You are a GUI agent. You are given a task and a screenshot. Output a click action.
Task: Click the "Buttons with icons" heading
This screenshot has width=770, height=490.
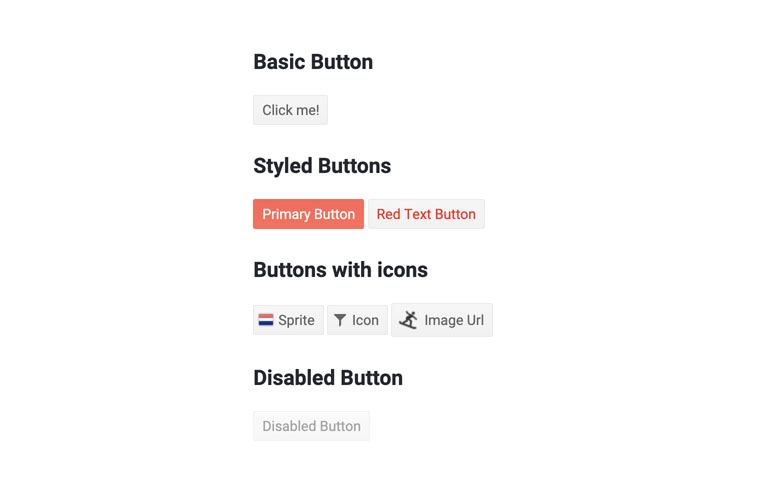coord(340,270)
